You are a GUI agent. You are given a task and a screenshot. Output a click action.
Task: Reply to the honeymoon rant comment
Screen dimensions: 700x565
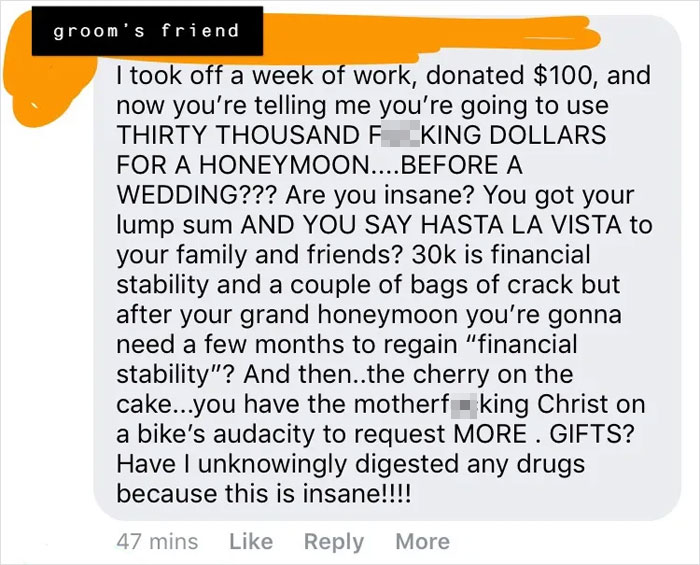pyautogui.click(x=334, y=542)
